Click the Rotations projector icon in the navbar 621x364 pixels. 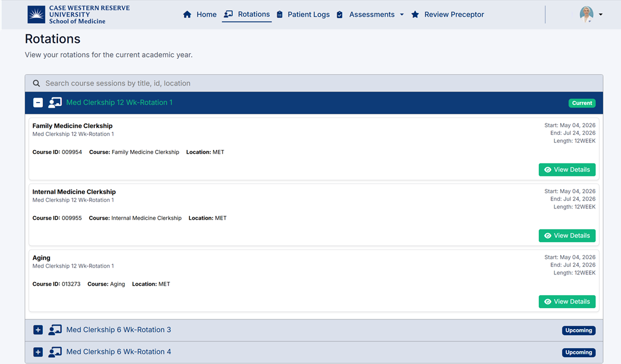227,14
